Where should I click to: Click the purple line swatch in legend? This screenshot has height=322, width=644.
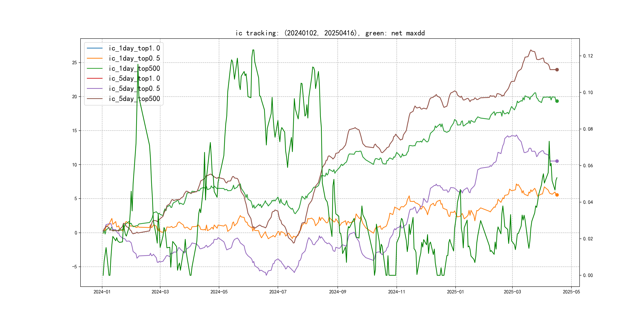[x=94, y=88]
